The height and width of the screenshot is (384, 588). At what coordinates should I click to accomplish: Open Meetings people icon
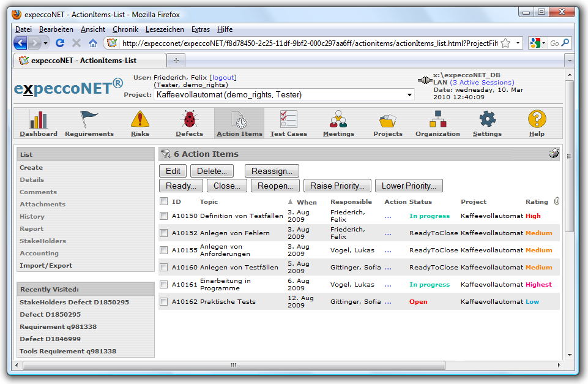[338, 119]
